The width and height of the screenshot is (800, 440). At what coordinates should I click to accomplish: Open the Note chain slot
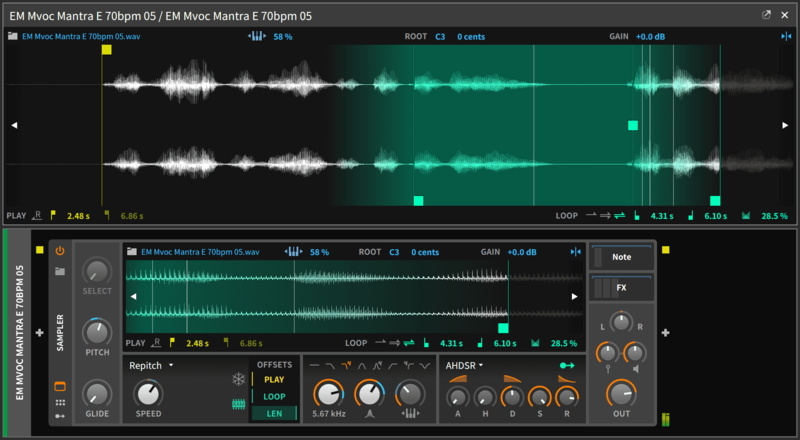[x=621, y=257]
